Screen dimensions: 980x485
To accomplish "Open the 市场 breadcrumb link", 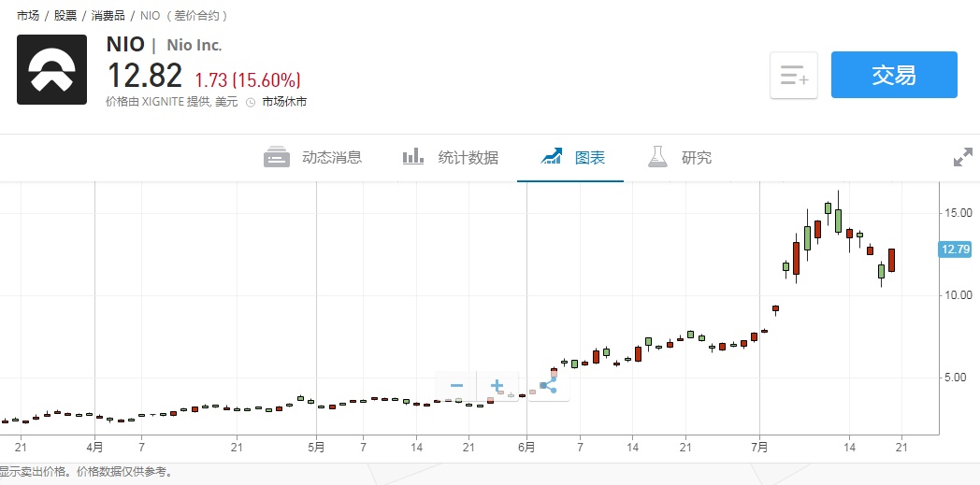I will pos(28,16).
